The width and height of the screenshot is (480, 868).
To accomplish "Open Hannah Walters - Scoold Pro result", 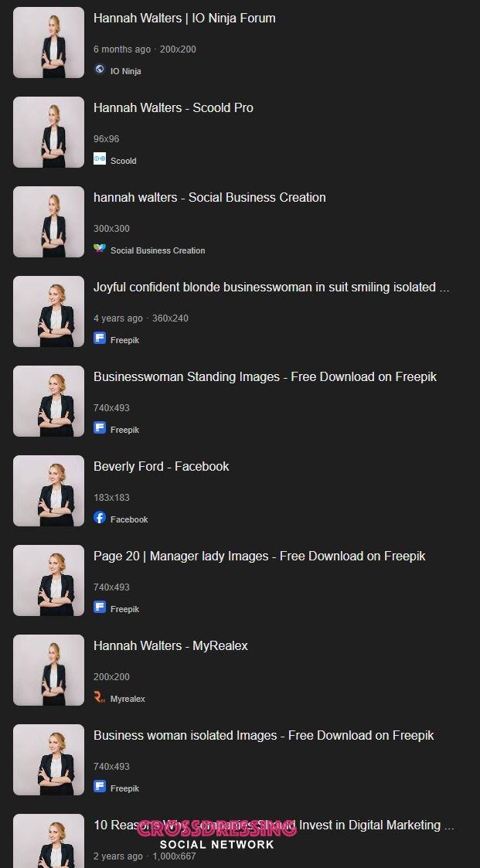I will click(x=173, y=108).
